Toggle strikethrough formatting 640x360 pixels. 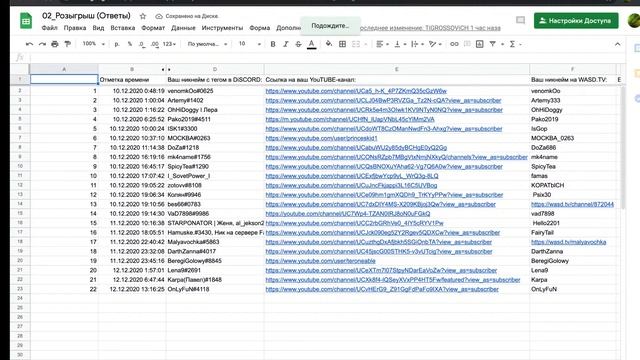point(298,44)
